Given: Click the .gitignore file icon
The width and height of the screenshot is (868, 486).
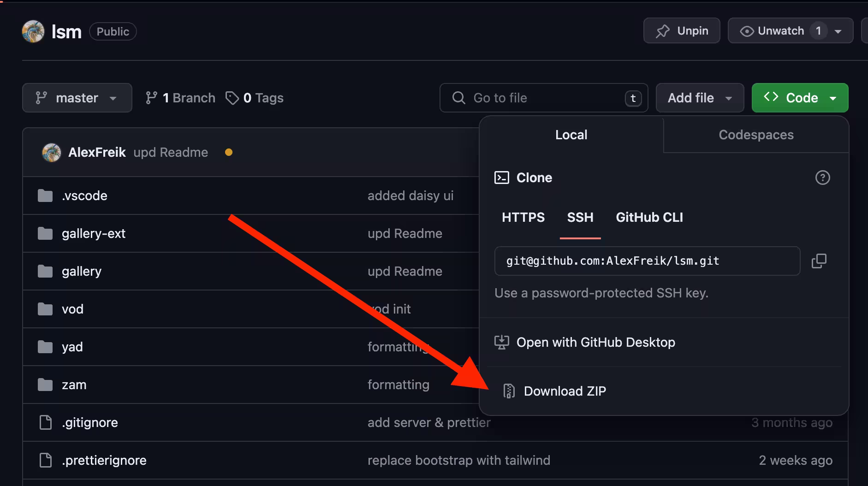Looking at the screenshot, I should click(46, 422).
